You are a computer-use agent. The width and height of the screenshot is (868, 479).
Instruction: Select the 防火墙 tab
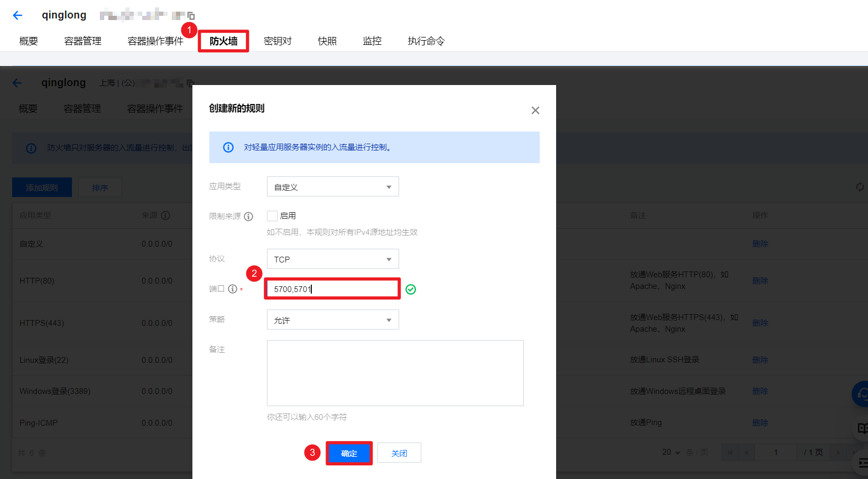pyautogui.click(x=224, y=41)
